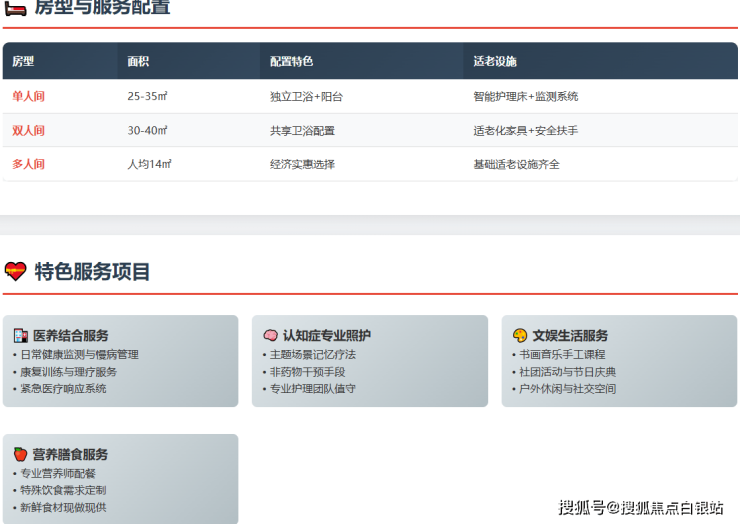
Task: Click the 搜狐号@搜狐焦点白银站 watermark
Action: click(x=641, y=507)
